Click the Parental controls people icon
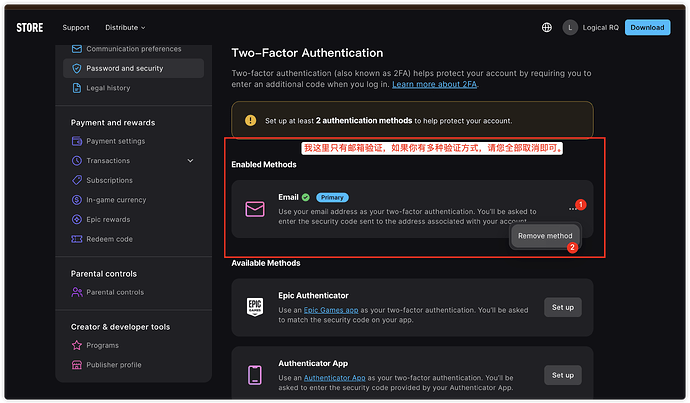Screen dimensions: 690x403 coord(77,292)
